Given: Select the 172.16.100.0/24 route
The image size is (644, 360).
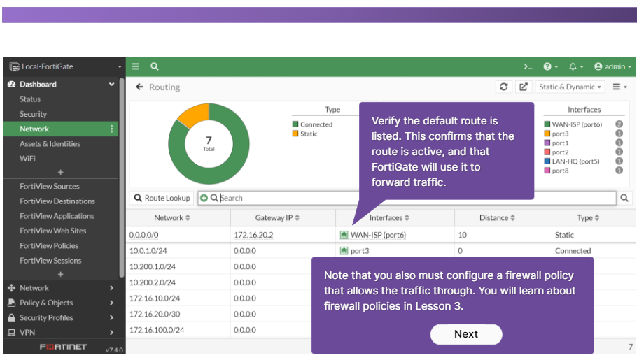Looking at the screenshot, I should click(157, 330).
